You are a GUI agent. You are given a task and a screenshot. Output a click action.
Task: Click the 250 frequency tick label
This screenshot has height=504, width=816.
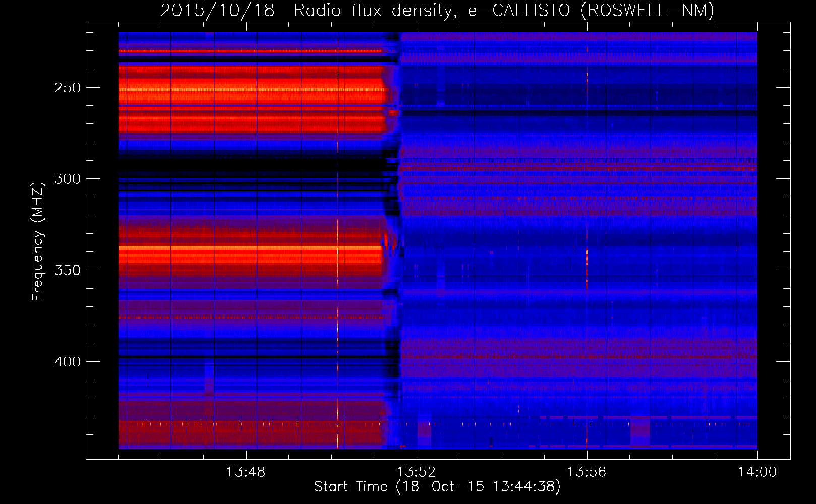point(68,88)
